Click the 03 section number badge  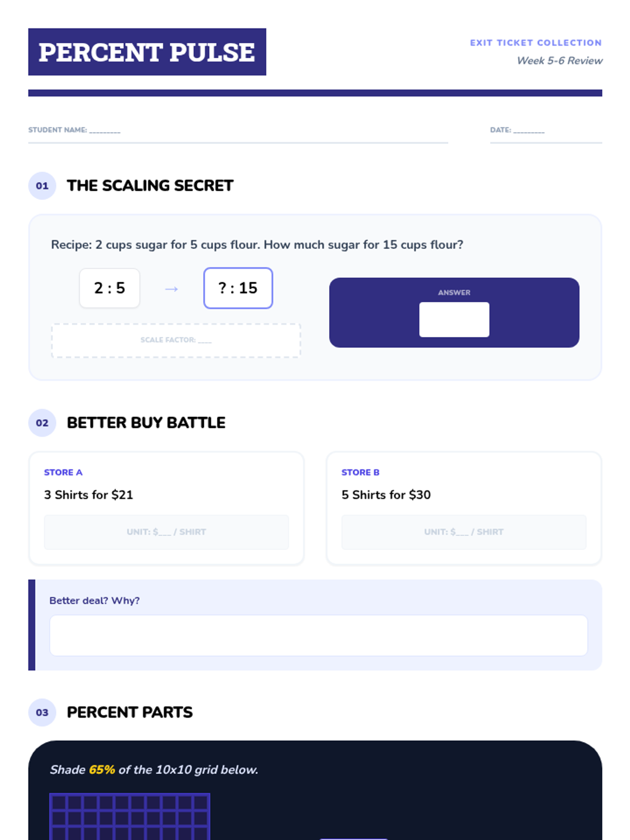pos(42,712)
